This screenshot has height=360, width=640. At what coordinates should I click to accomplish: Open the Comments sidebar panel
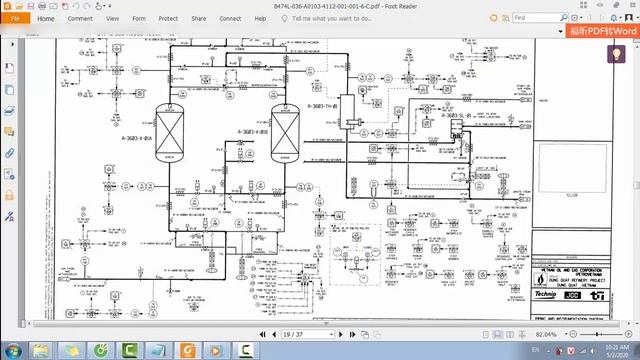(x=9, y=132)
